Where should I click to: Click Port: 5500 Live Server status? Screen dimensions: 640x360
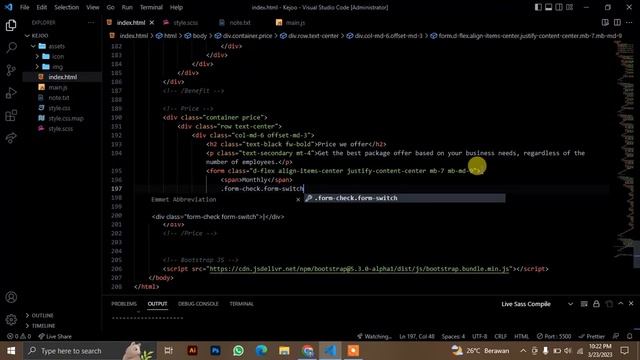point(554,336)
